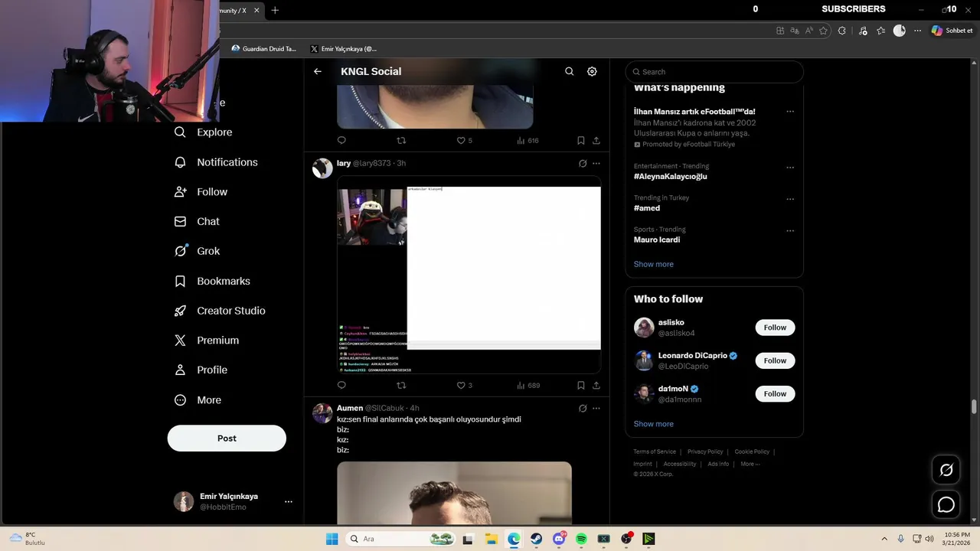This screenshot has height=551, width=980.
Task: Switch to the Guardian Druid browser tab
Action: tap(264, 49)
